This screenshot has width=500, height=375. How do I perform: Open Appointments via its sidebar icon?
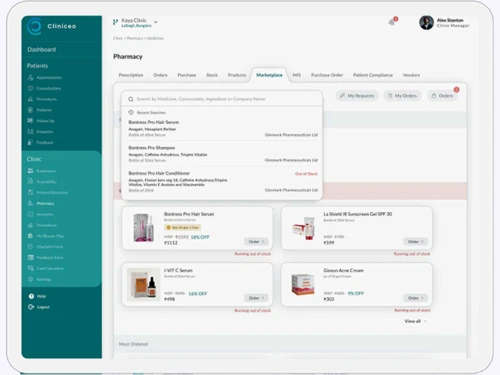(30, 77)
